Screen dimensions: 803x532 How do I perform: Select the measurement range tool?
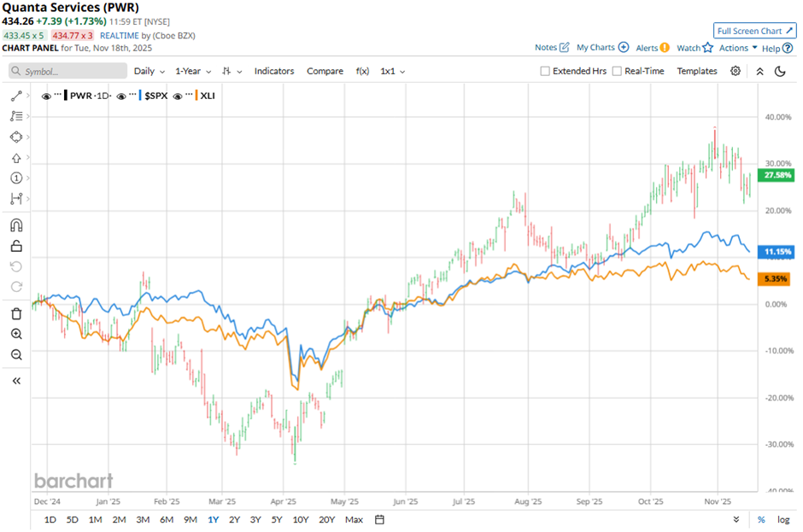point(16,199)
